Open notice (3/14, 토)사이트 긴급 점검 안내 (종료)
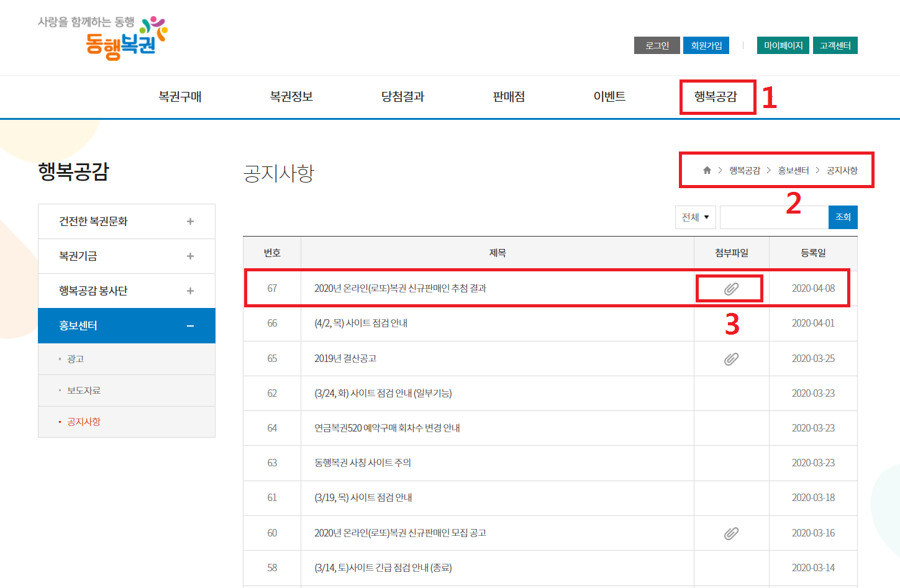The width and height of the screenshot is (900, 588). tap(383, 568)
